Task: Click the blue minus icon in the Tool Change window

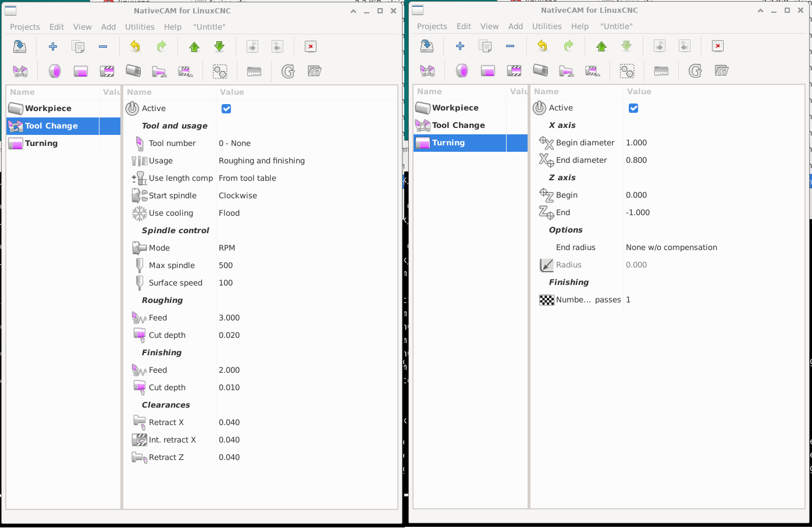Action: point(103,47)
